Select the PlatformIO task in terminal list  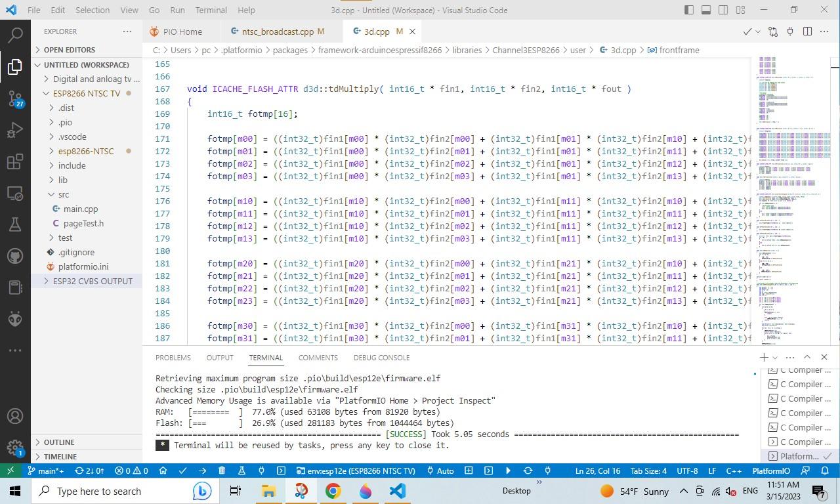(798, 456)
